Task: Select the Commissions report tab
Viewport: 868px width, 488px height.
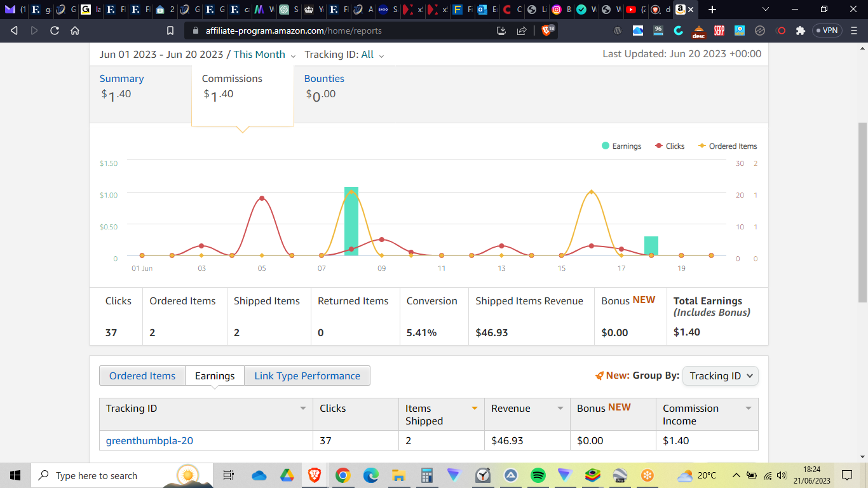Action: click(x=243, y=95)
